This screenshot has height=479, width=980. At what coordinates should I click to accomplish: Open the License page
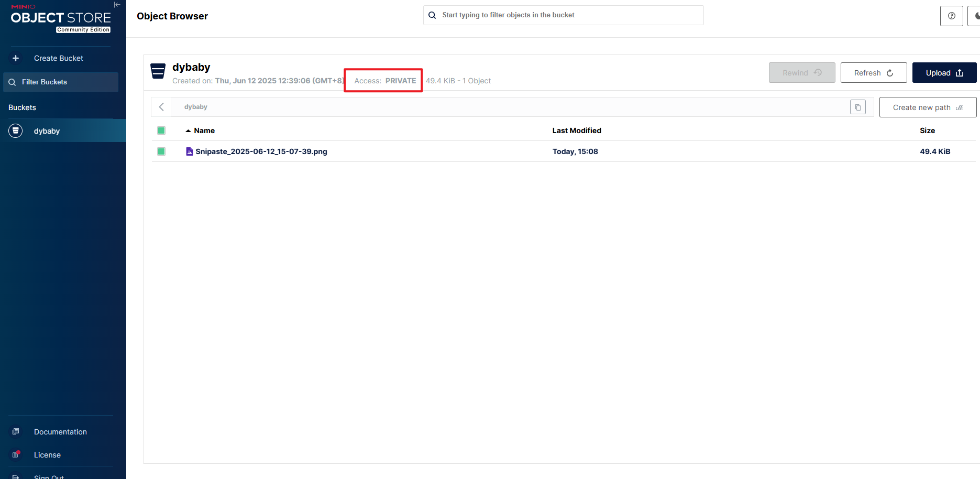pyautogui.click(x=47, y=455)
